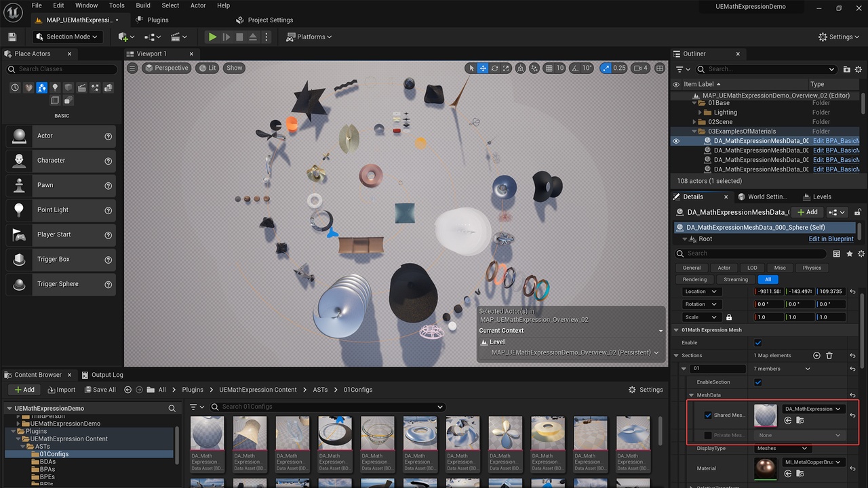Toggle surface snapping icon in viewport toolbar
The width and height of the screenshot is (868, 488).
point(534,68)
